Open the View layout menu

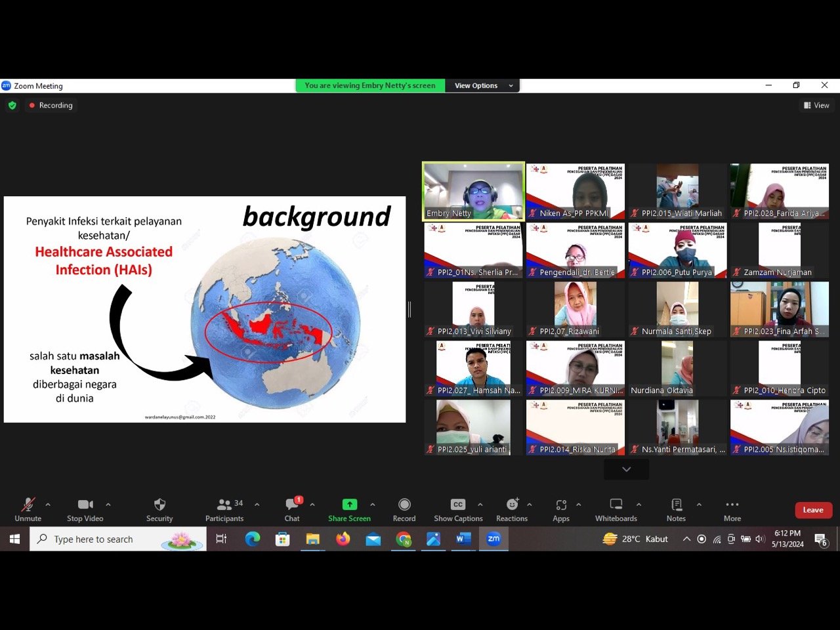click(816, 105)
